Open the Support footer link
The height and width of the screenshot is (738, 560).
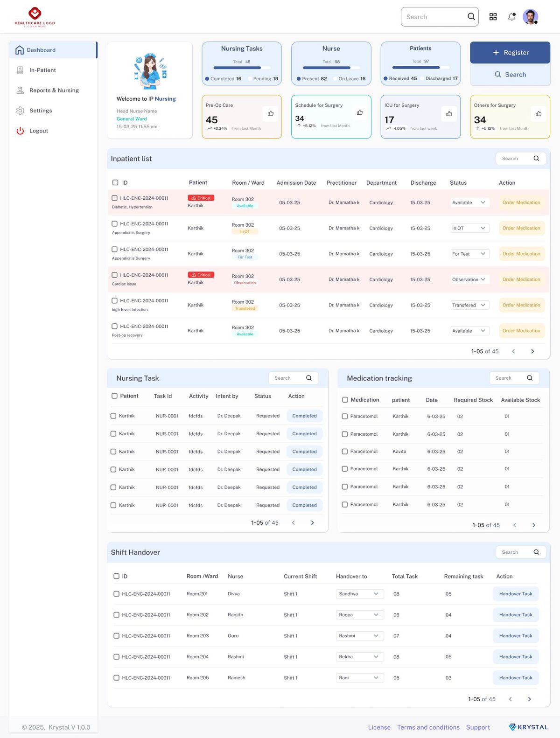coord(478,727)
